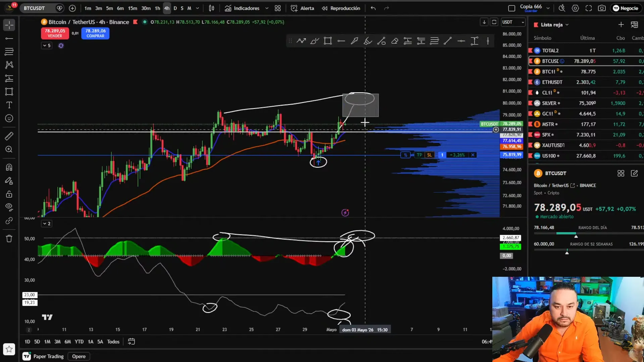Image resolution: width=644 pixels, height=362 pixels.
Task: Select the text annotation tool
Action: click(x=9, y=105)
